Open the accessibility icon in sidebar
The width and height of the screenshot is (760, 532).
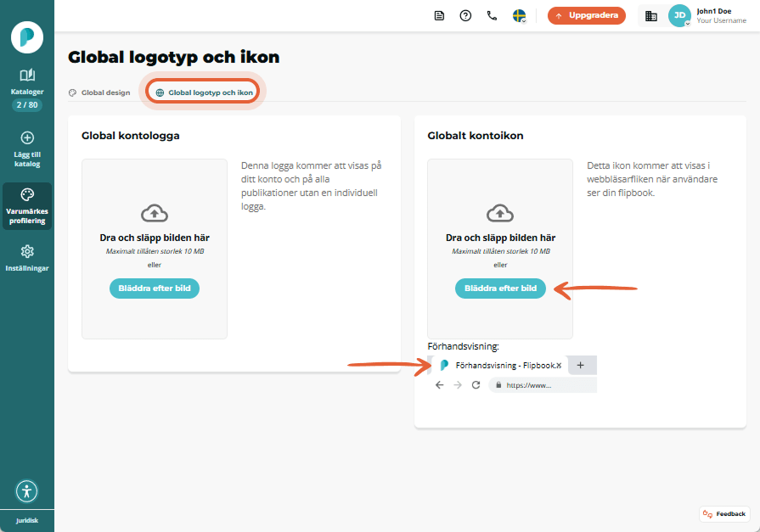27,491
